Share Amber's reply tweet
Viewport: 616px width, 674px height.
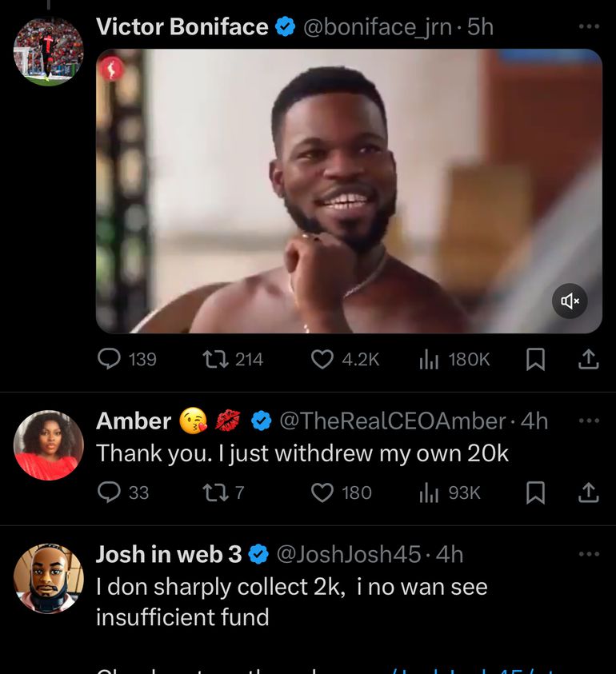pyautogui.click(x=588, y=493)
